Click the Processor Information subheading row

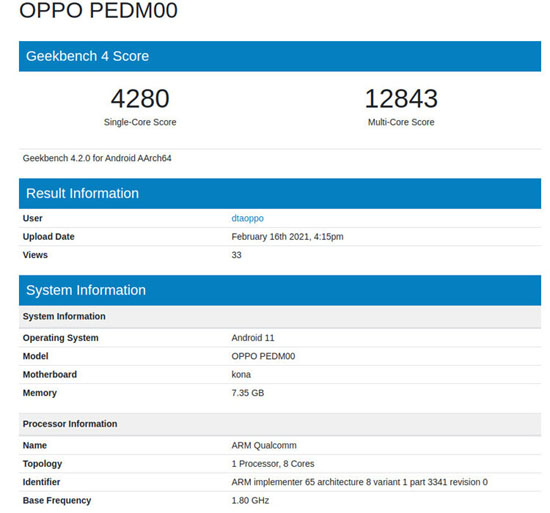tap(280, 424)
